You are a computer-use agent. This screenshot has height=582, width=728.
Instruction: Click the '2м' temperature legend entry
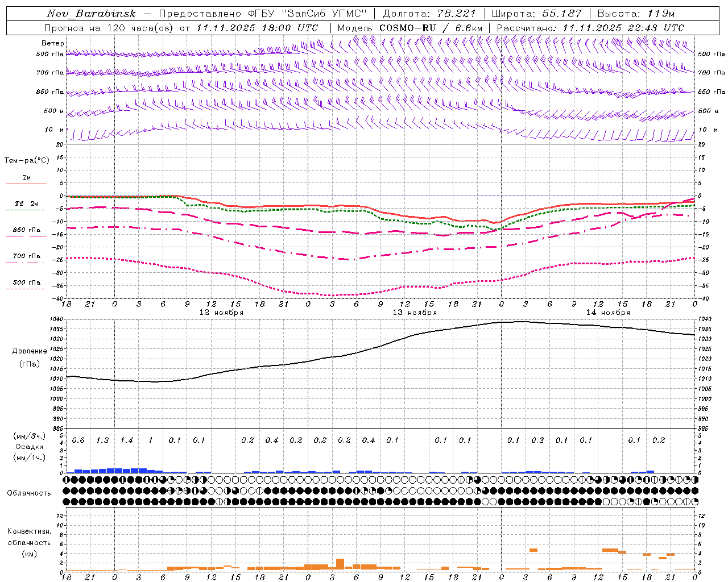[27, 177]
